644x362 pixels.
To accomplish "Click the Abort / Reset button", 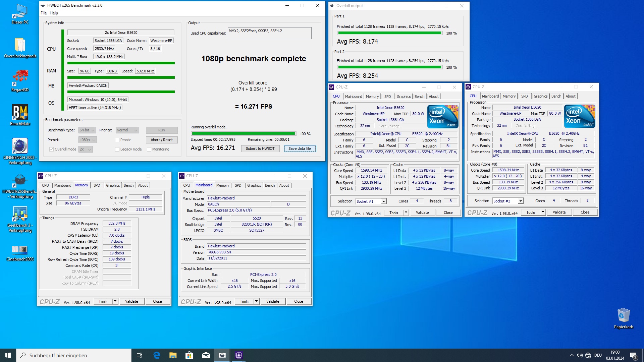I will [x=162, y=140].
